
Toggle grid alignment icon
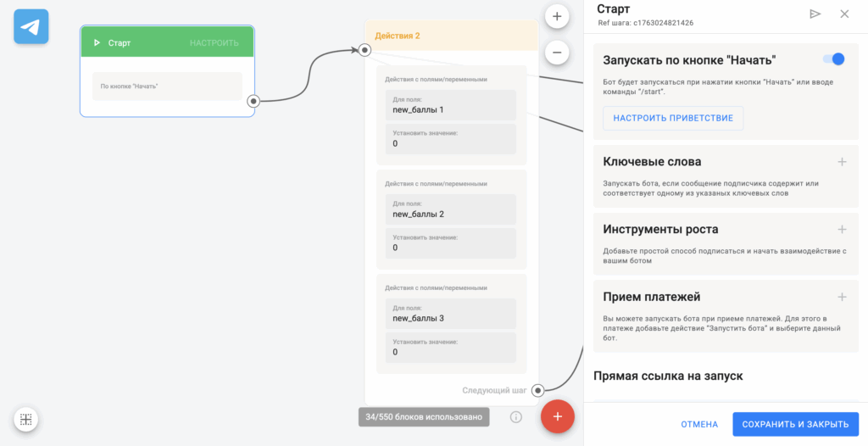point(25,420)
